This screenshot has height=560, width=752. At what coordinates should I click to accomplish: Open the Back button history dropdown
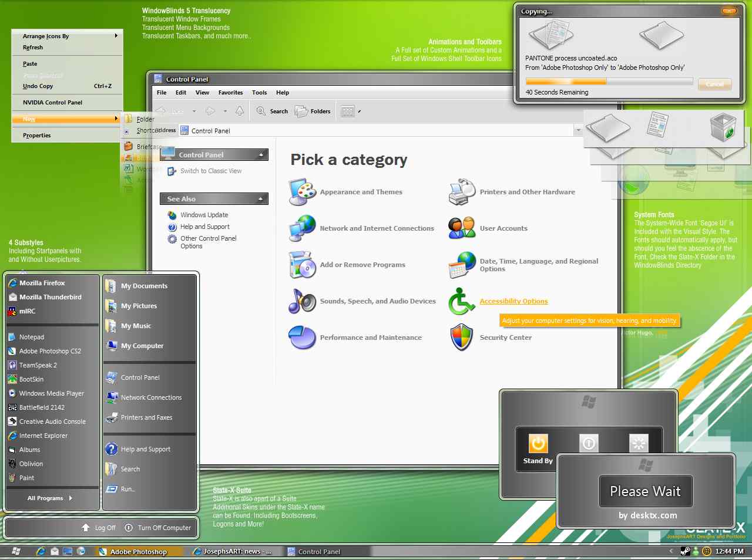point(193,111)
